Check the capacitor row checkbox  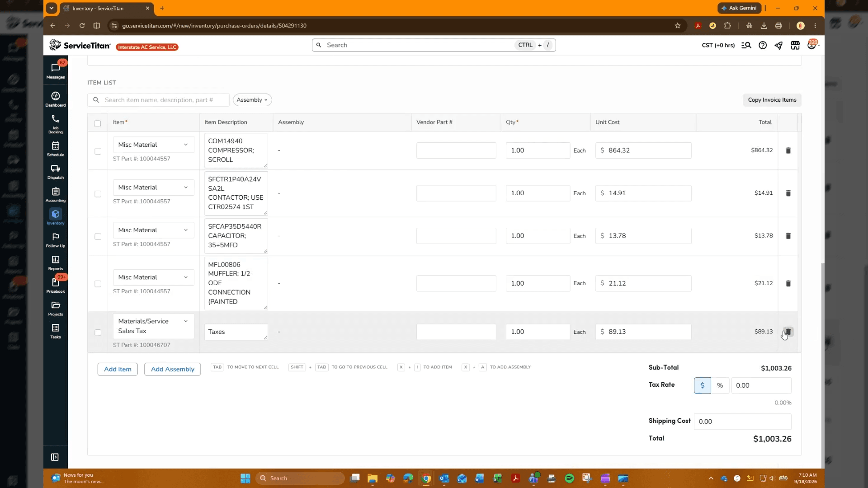pyautogui.click(x=98, y=236)
